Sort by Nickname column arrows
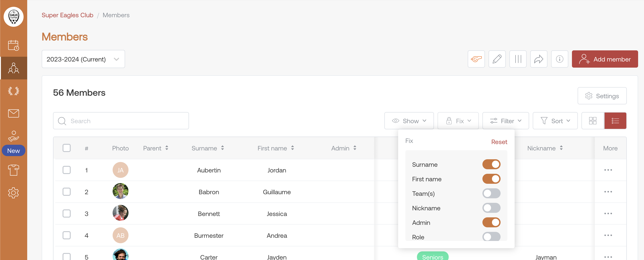Image resolution: width=644 pixels, height=260 pixels. [561, 148]
